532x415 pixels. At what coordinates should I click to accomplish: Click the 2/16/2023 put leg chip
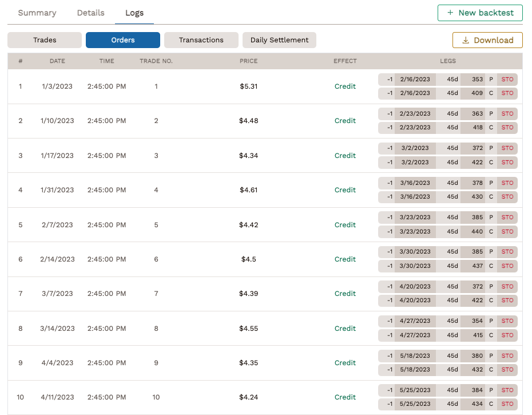tap(414, 79)
